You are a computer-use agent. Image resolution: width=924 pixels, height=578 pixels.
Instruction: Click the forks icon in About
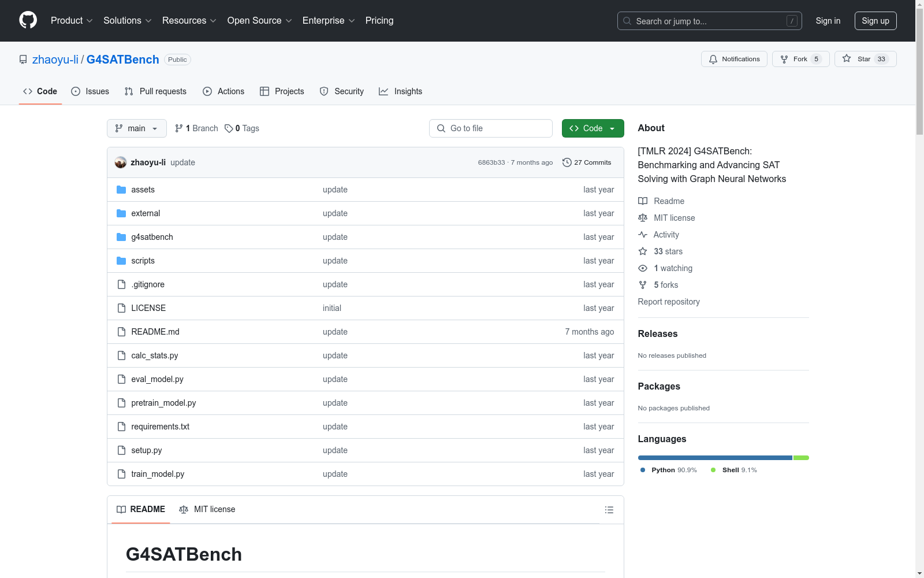[643, 285]
